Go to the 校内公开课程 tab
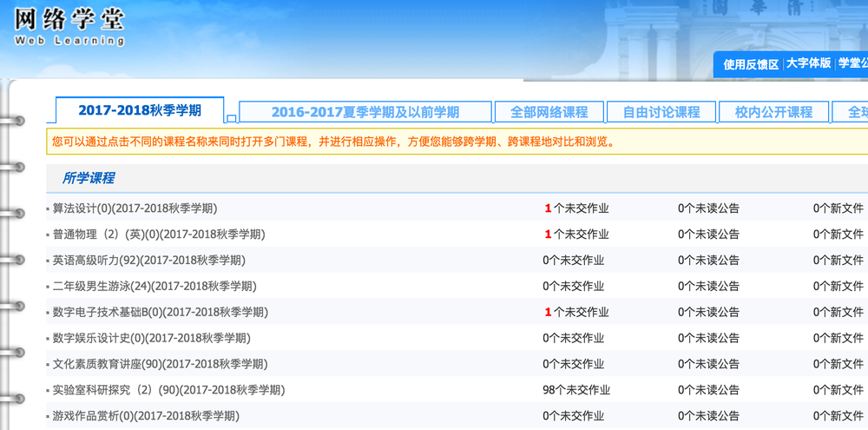The height and width of the screenshot is (430, 868). tap(773, 112)
